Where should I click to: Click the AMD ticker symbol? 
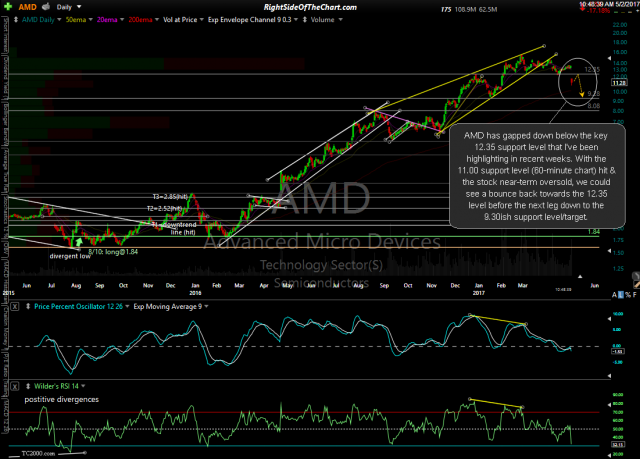pos(27,7)
